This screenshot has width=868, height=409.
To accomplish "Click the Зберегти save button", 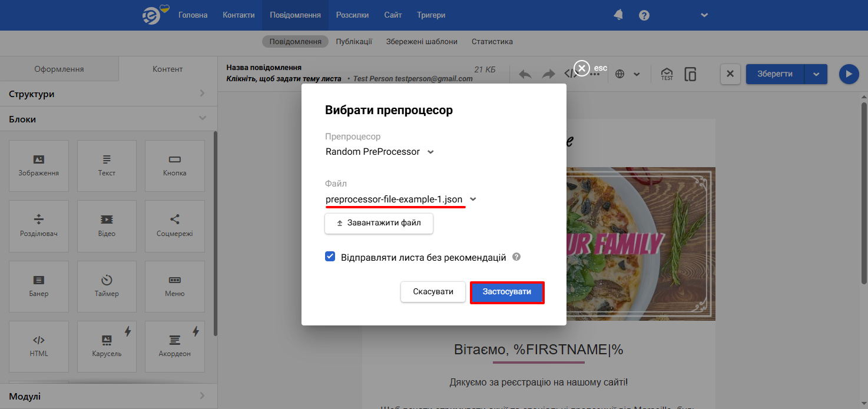I will point(775,74).
